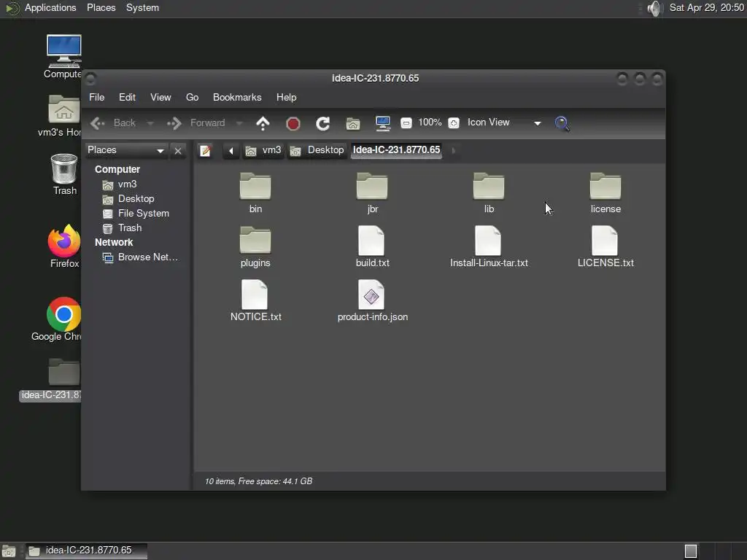Zoom in with the plus icon

454,122
